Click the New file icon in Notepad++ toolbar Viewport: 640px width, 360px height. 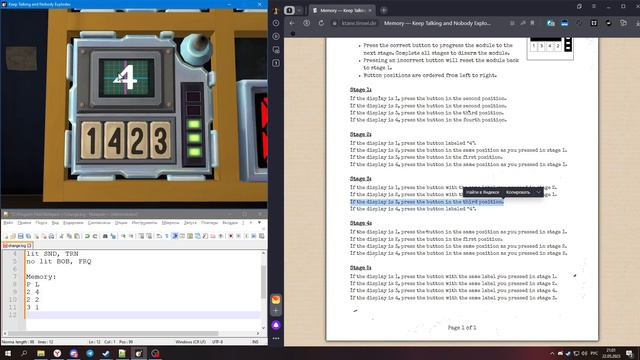pos(6,236)
